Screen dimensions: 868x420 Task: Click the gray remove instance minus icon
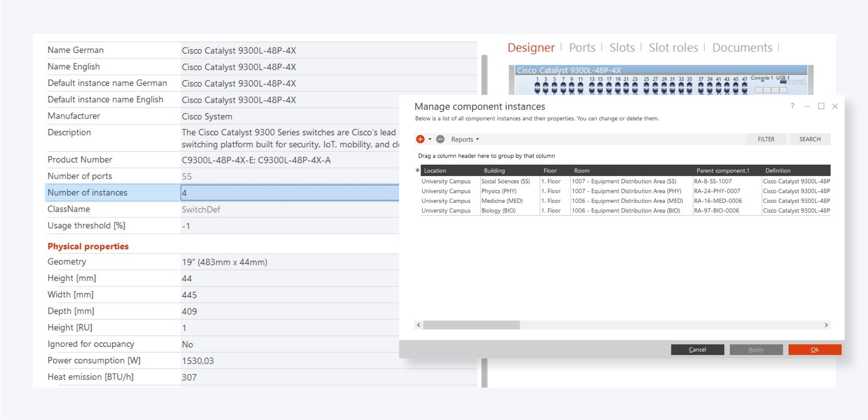[x=440, y=139]
